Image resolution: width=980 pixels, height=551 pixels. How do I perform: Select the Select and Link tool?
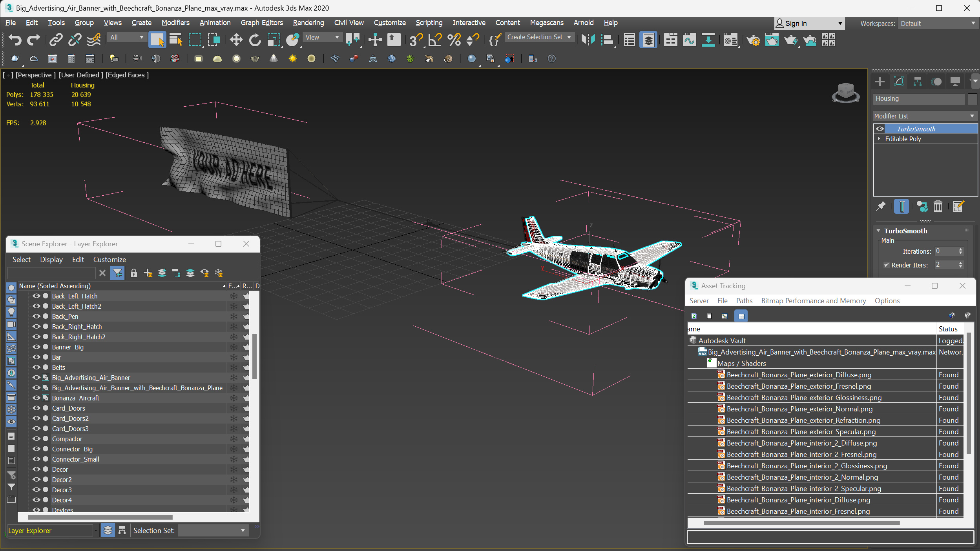point(56,40)
